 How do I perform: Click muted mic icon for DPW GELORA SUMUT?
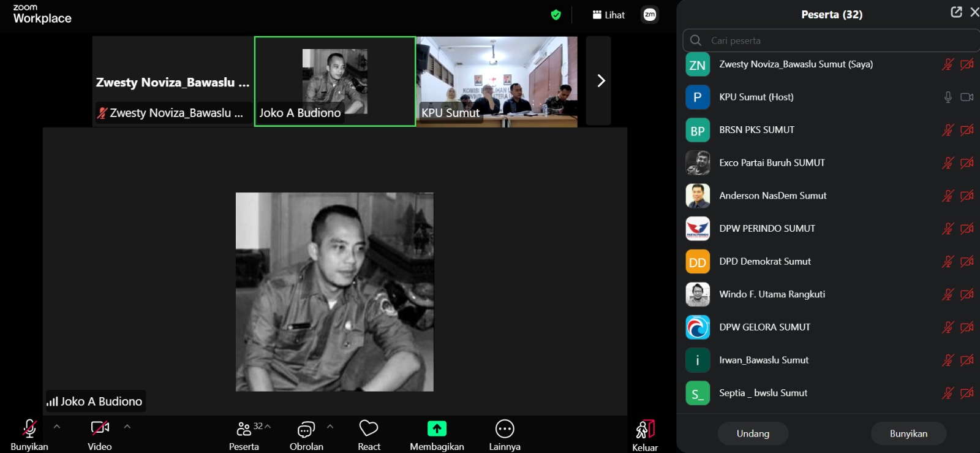(948, 327)
